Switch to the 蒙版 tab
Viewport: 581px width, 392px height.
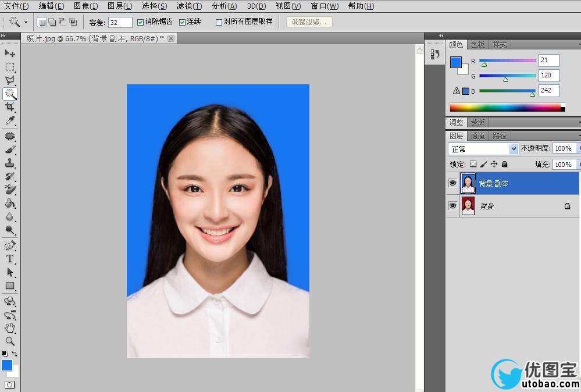(478, 122)
